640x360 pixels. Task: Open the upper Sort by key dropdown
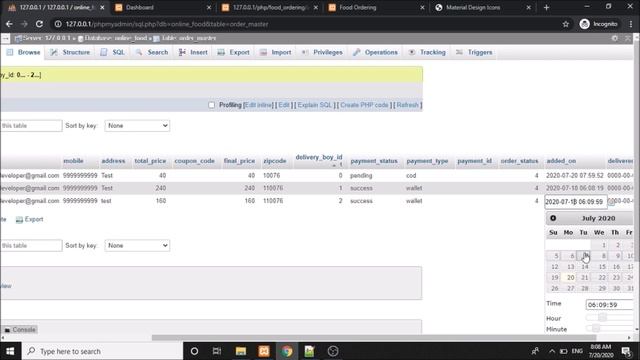[137, 126]
